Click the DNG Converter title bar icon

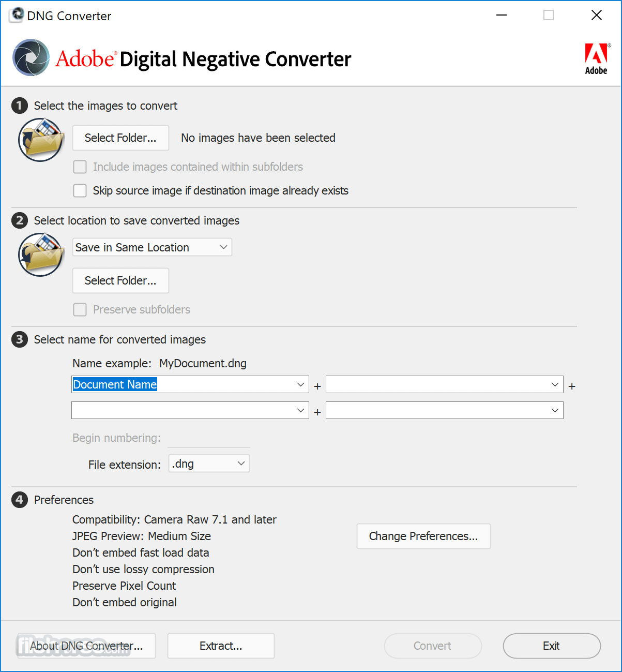pos(17,15)
